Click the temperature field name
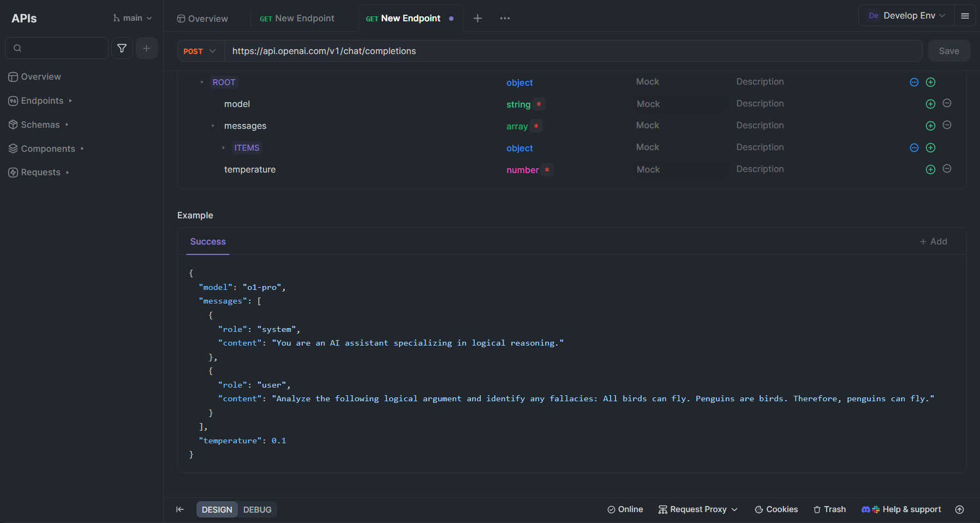 (250, 170)
